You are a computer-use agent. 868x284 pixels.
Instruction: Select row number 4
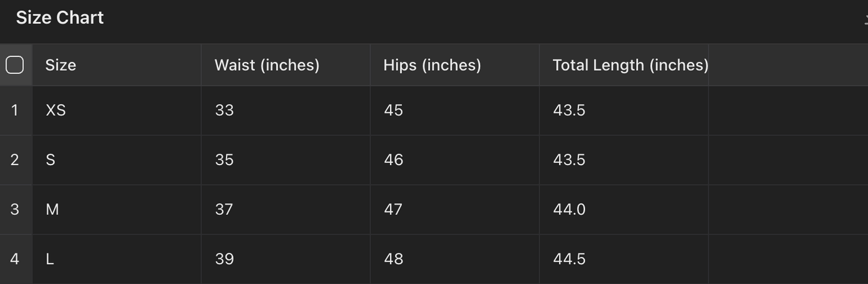pos(15,259)
